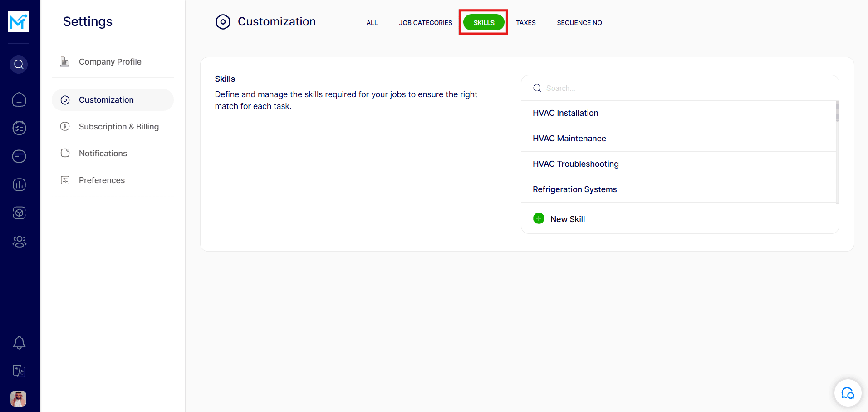Image resolution: width=868 pixels, height=412 pixels.
Task: Click the user avatar thumbnail
Action: click(19, 398)
